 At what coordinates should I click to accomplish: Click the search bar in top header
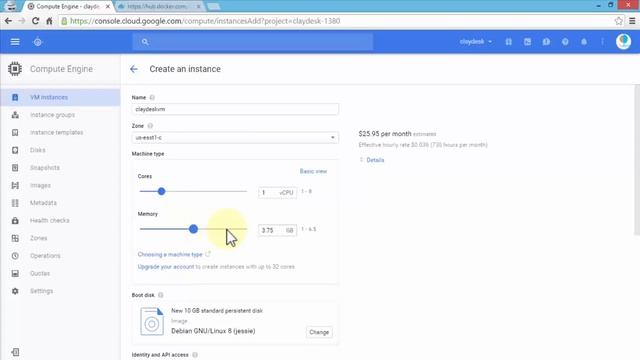tap(253, 42)
